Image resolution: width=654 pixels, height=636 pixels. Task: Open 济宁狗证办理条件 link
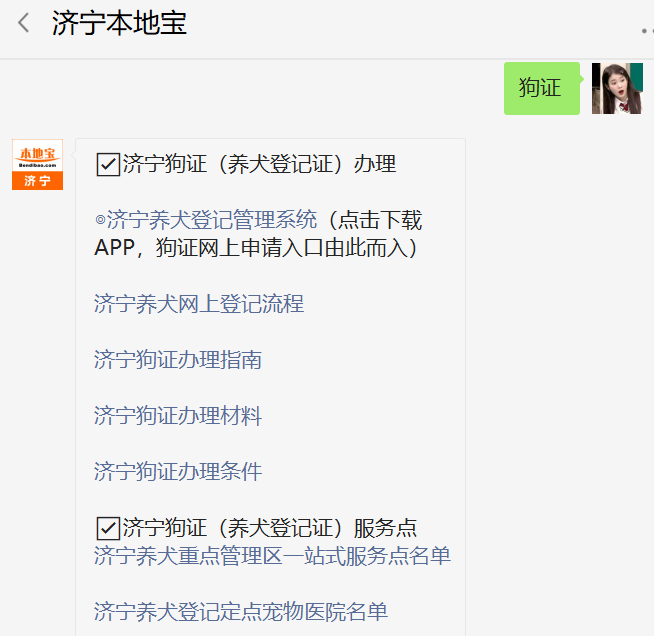click(x=178, y=472)
